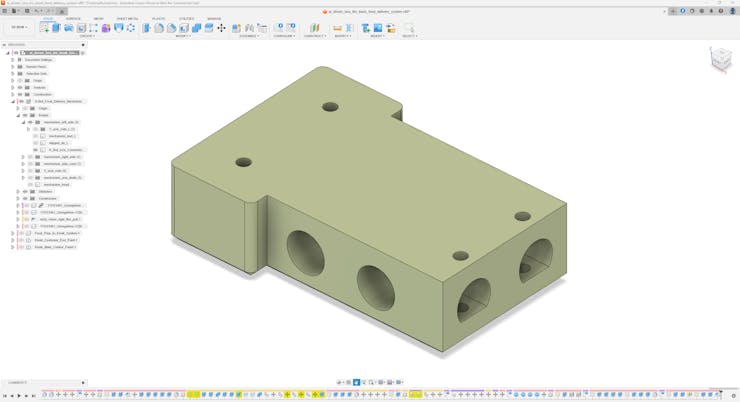
Task: Open the MODIFY dropdown menu
Action: [x=183, y=36]
